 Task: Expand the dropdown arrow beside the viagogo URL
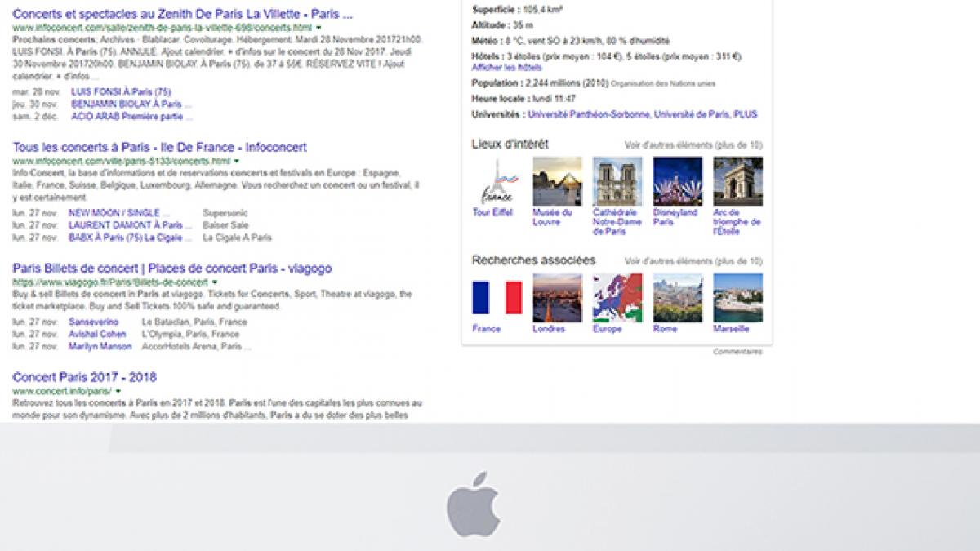click(x=215, y=282)
